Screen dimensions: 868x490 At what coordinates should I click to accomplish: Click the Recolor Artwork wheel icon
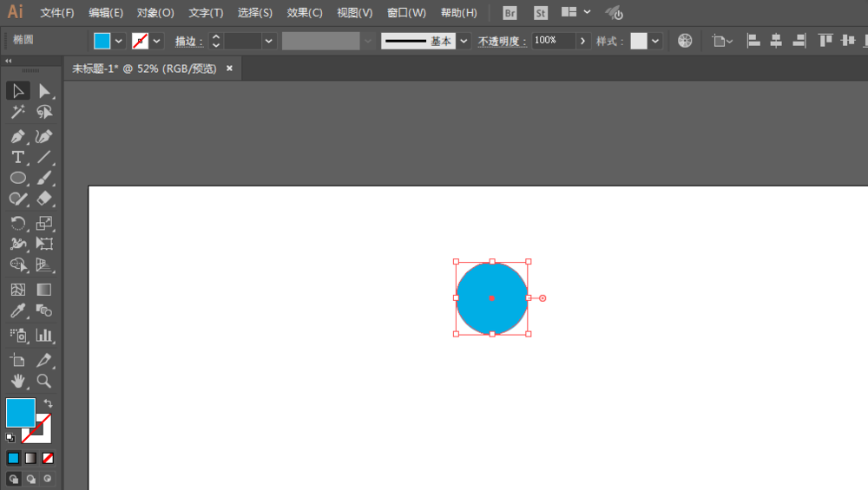pyautogui.click(x=685, y=41)
